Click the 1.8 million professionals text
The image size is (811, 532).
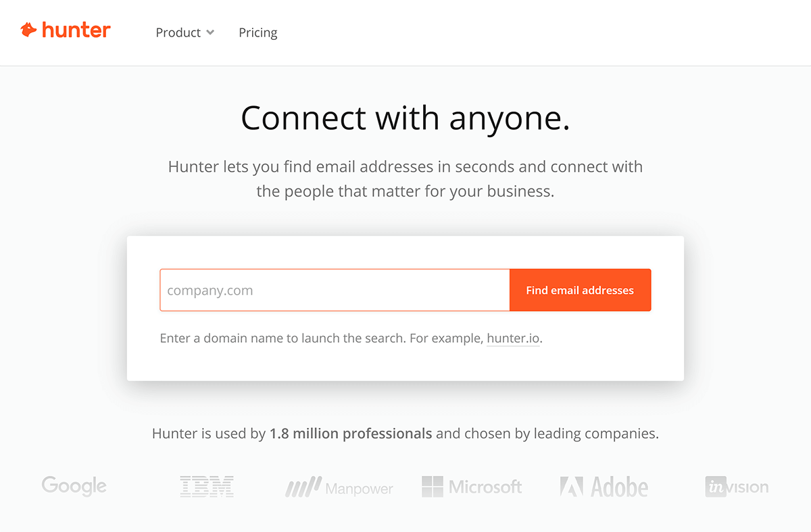(x=350, y=433)
